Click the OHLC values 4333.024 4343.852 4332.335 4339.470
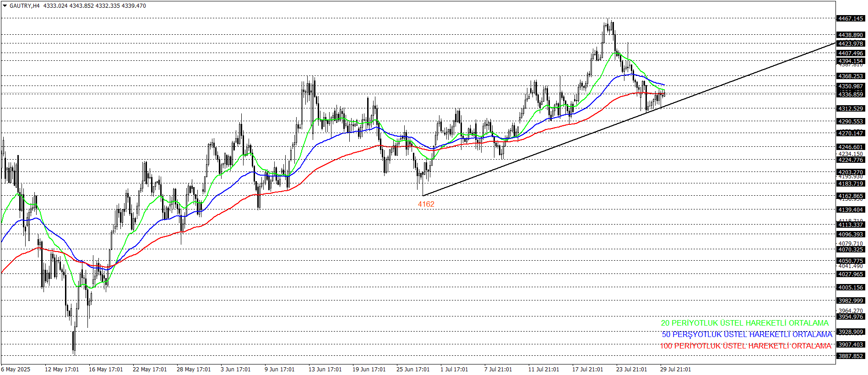This screenshot has height=375, width=868. click(x=95, y=6)
